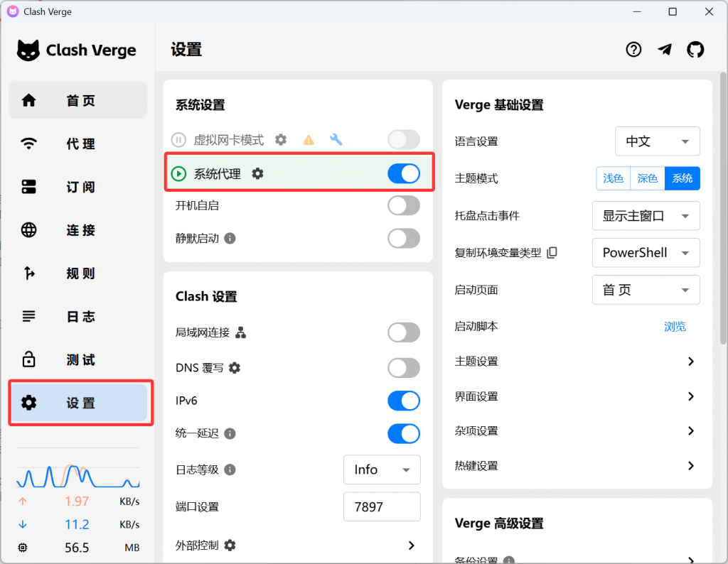
Task: Click the 浏览 link for 启动脚本
Action: [675, 327]
